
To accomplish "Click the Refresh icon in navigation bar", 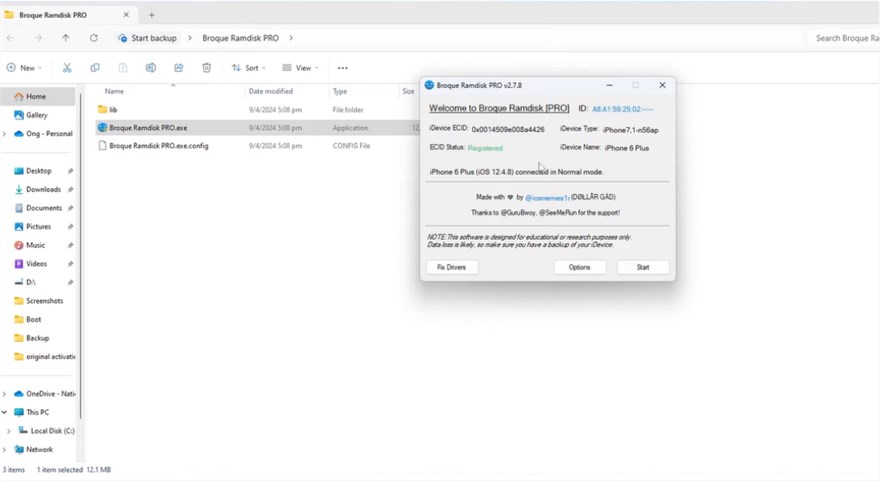I will [x=94, y=38].
